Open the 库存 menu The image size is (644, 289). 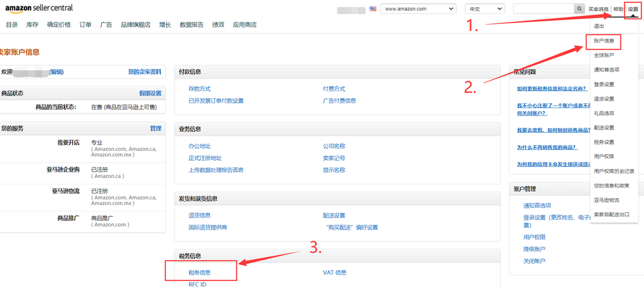[32, 25]
